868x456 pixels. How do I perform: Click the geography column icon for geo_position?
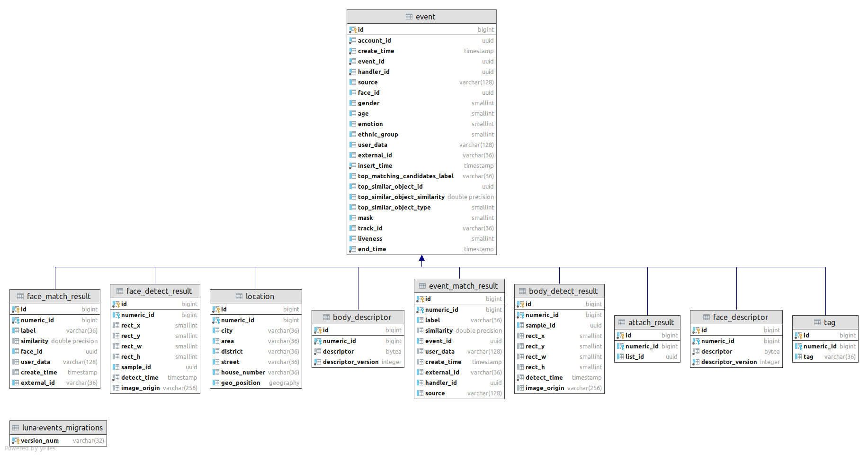tap(216, 383)
